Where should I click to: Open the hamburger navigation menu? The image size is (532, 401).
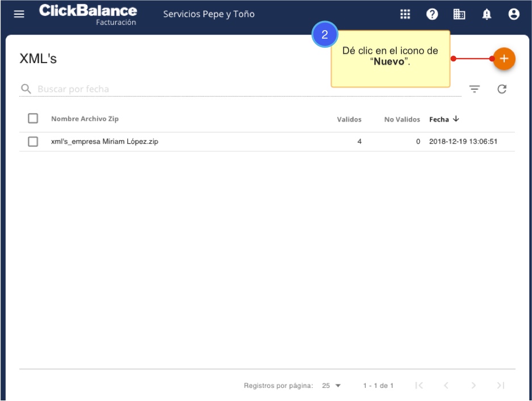[x=19, y=14]
